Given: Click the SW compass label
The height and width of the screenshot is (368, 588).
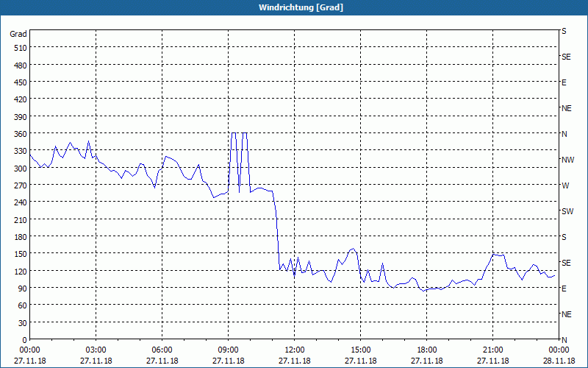Looking at the screenshot, I should click(x=567, y=211).
